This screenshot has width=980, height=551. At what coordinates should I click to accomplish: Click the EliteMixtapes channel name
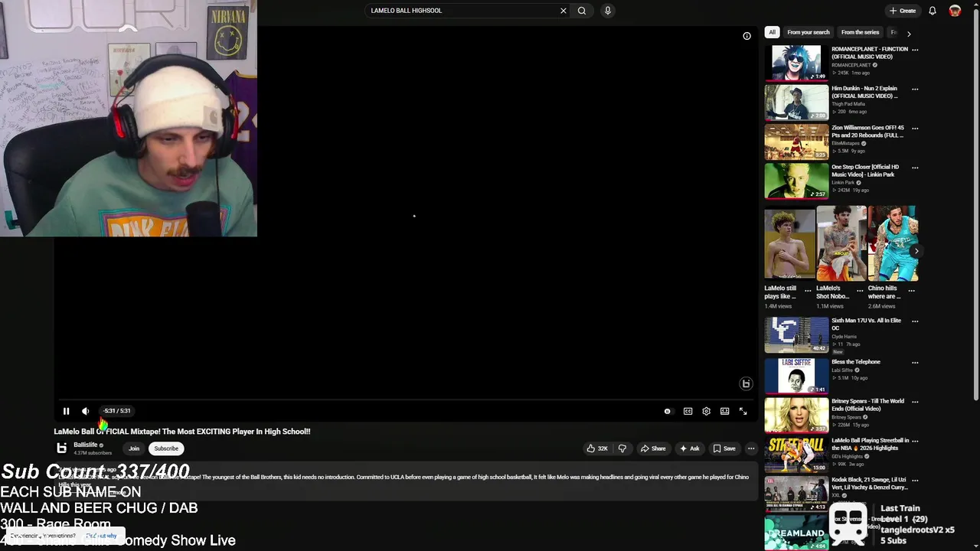[x=845, y=144]
